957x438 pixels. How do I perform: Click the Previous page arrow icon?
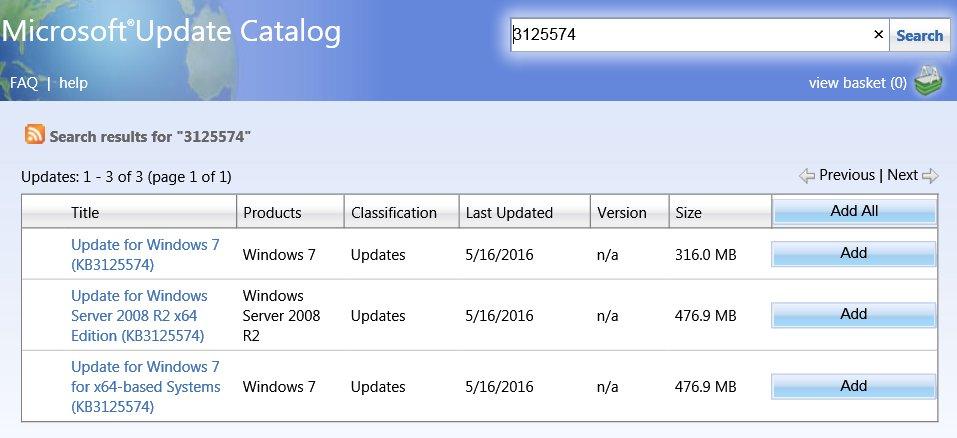[x=807, y=176]
